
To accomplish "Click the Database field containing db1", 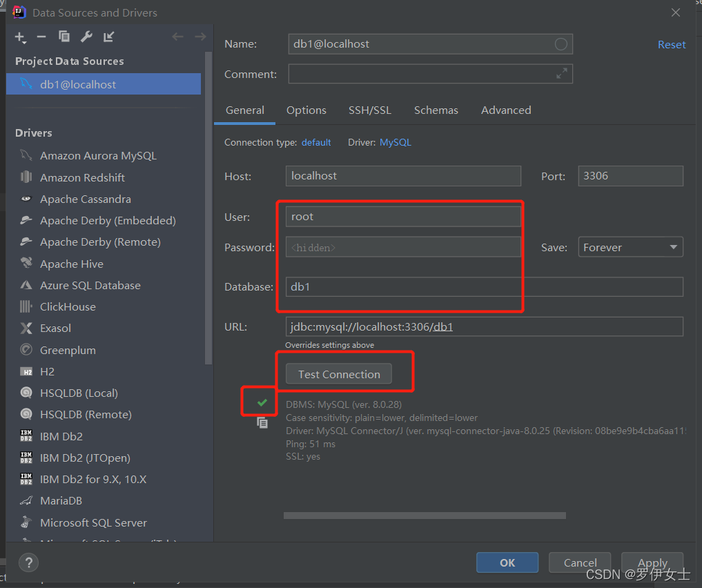I will [x=485, y=287].
